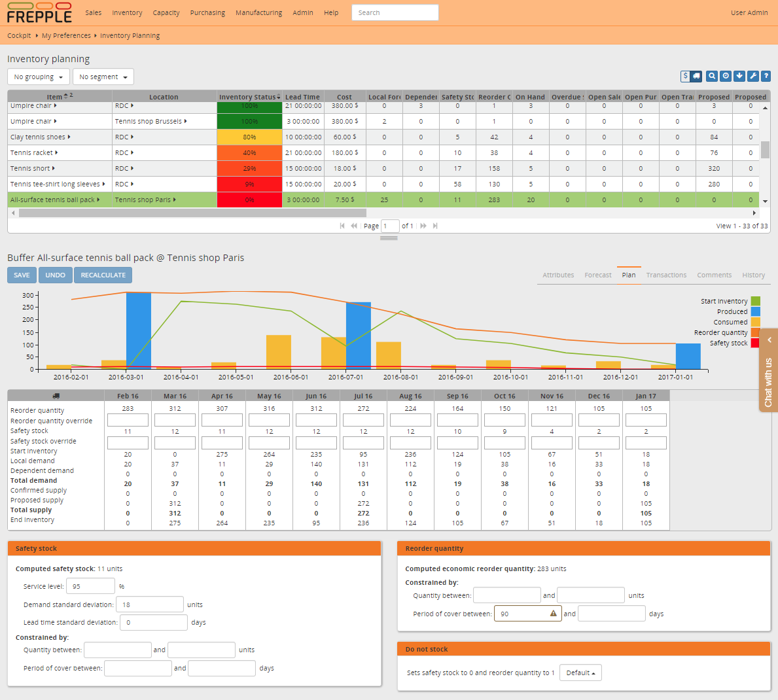Click the question mark help icon
The image size is (778, 700).
pyautogui.click(x=766, y=77)
